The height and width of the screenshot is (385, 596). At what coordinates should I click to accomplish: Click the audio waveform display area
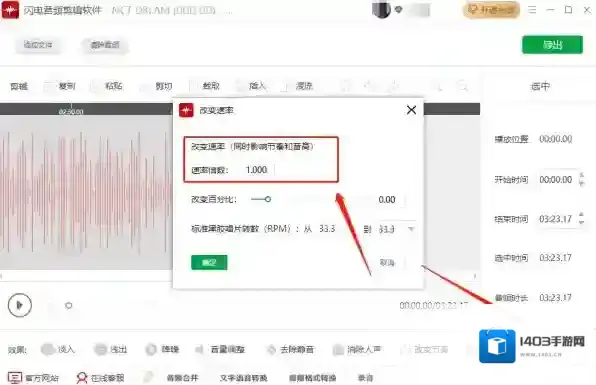click(86, 192)
